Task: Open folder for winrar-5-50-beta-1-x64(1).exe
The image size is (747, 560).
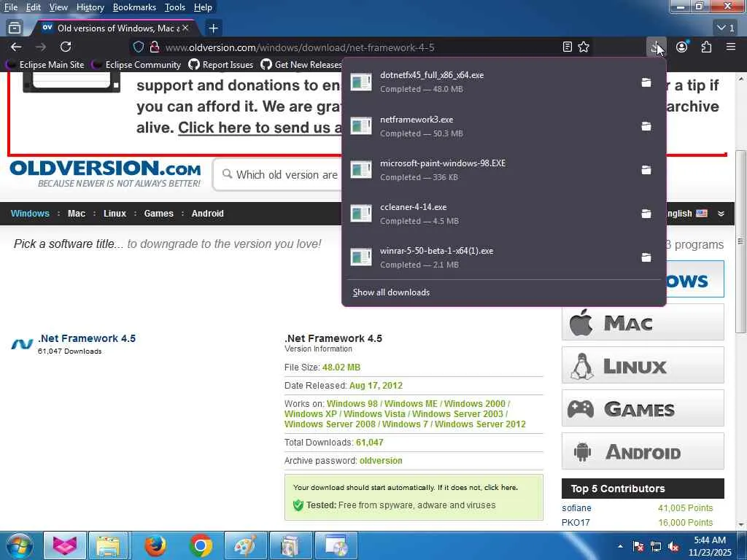Action: tap(646, 257)
